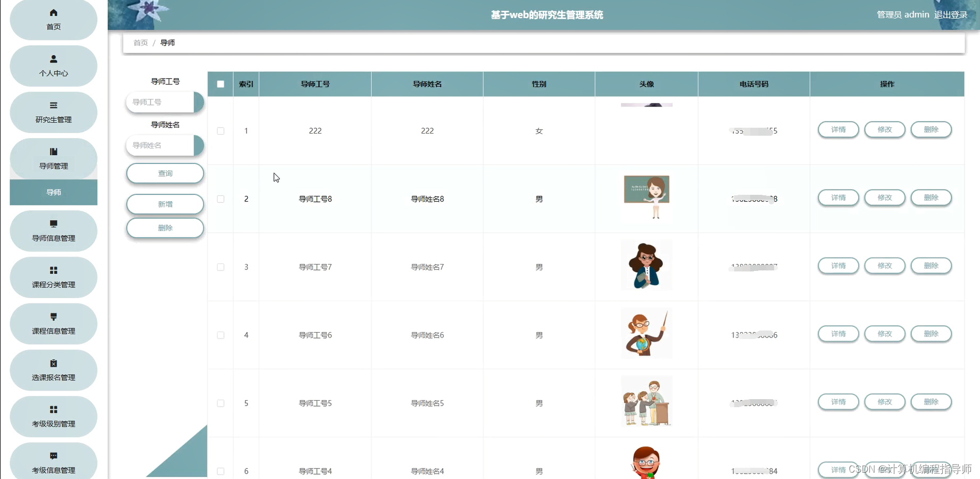Click the 性别 column header
Image resolution: width=980 pixels, height=479 pixels.
click(539, 84)
